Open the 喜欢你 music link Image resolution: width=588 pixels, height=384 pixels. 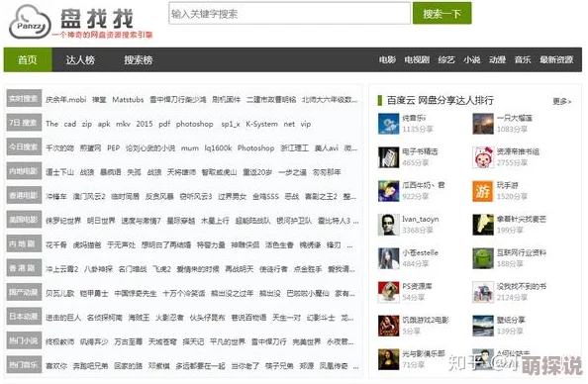[x=55, y=366]
